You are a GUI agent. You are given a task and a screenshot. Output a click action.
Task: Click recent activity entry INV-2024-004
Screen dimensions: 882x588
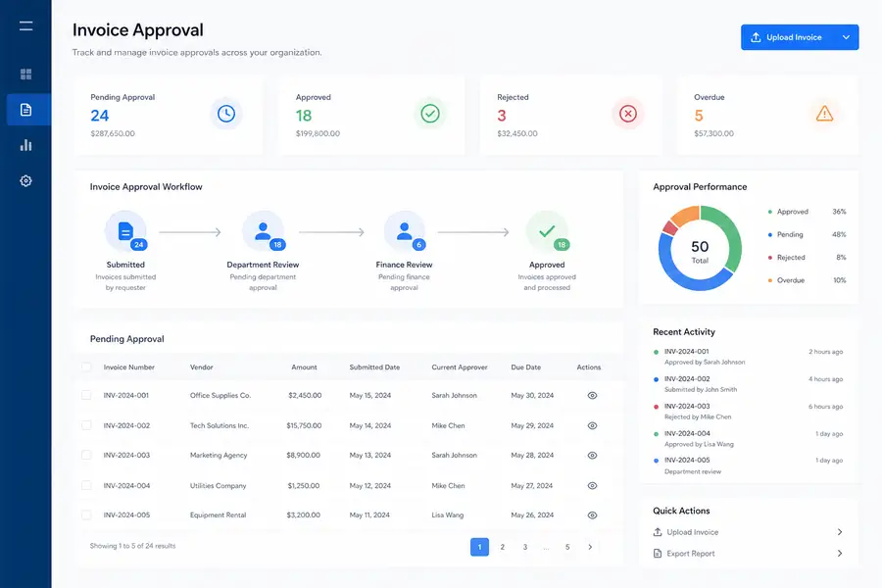point(748,439)
